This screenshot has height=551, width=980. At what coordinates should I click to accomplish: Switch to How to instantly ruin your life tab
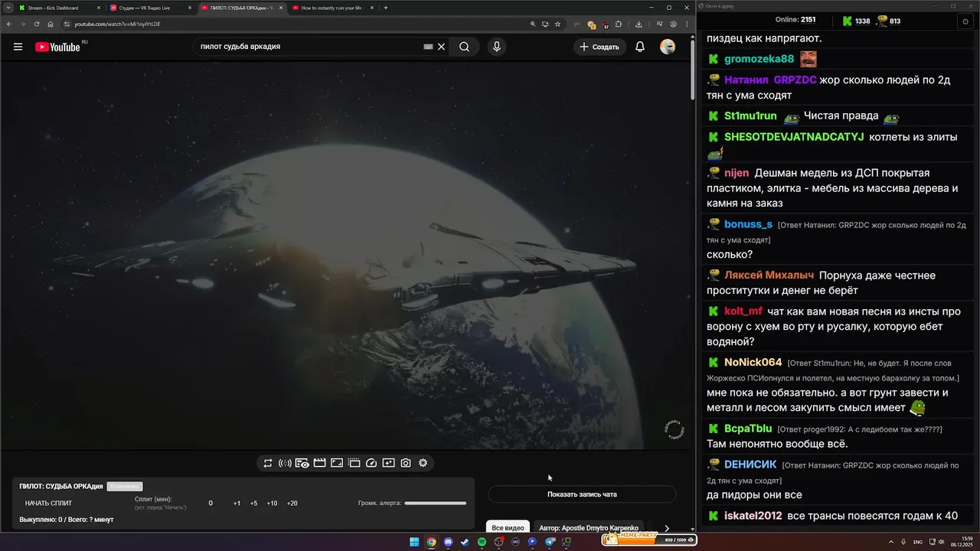coord(332,8)
